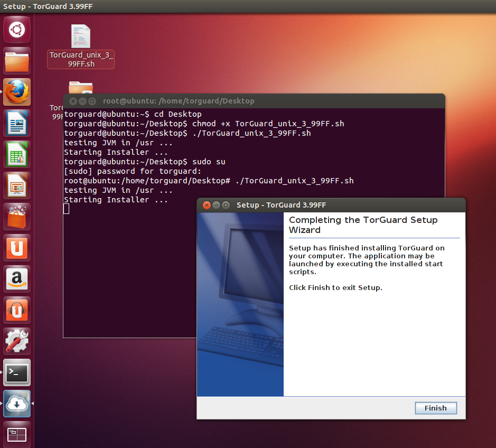The height and width of the screenshot is (448, 496).
Task: Launch Firefox web browser
Action: [x=17, y=92]
